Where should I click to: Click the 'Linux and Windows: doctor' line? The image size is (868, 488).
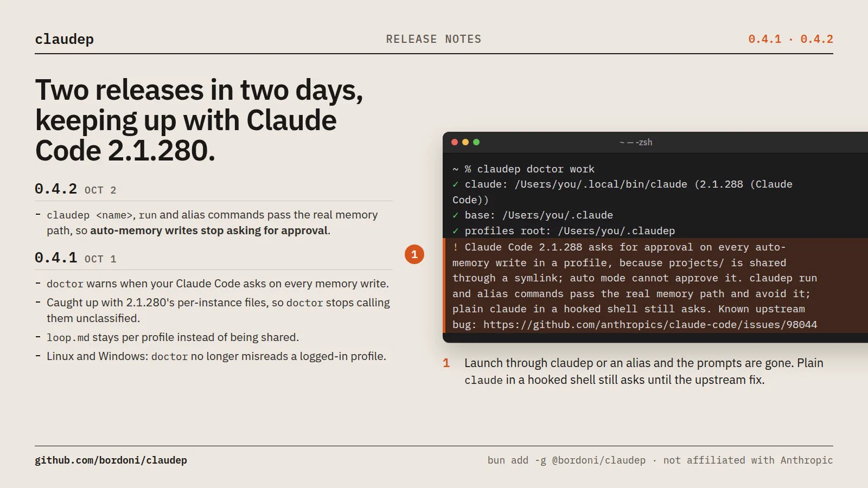(216, 356)
